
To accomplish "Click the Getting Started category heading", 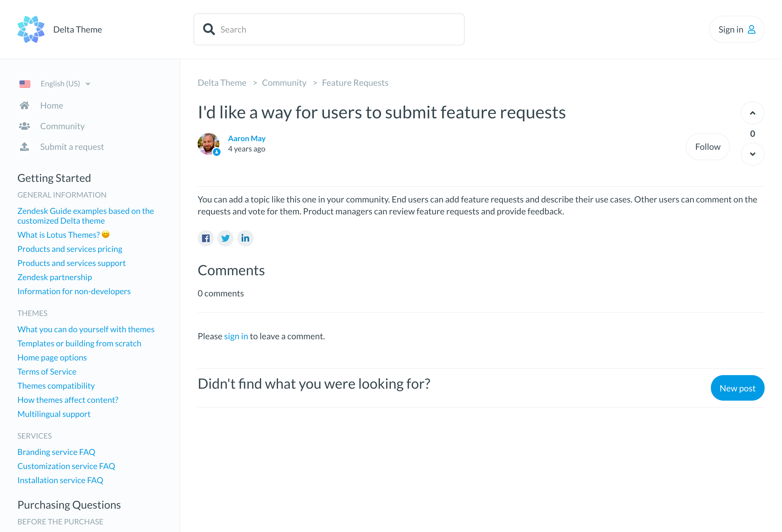I will [x=54, y=178].
